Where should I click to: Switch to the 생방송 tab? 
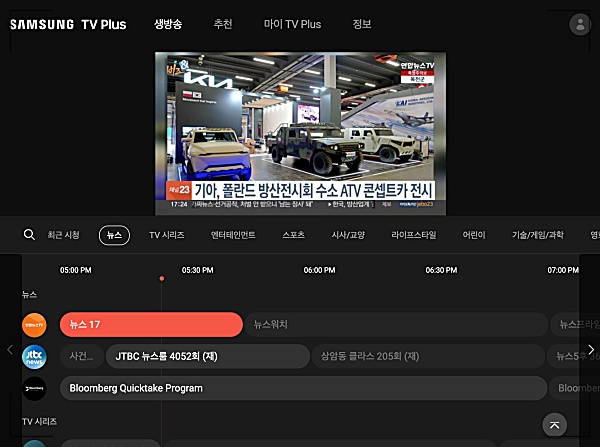[x=168, y=24]
